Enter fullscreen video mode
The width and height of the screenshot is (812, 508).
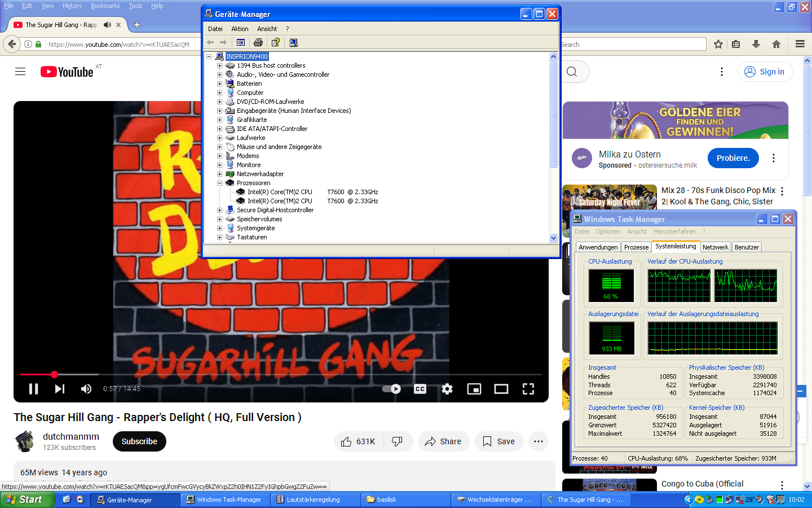pos(528,389)
